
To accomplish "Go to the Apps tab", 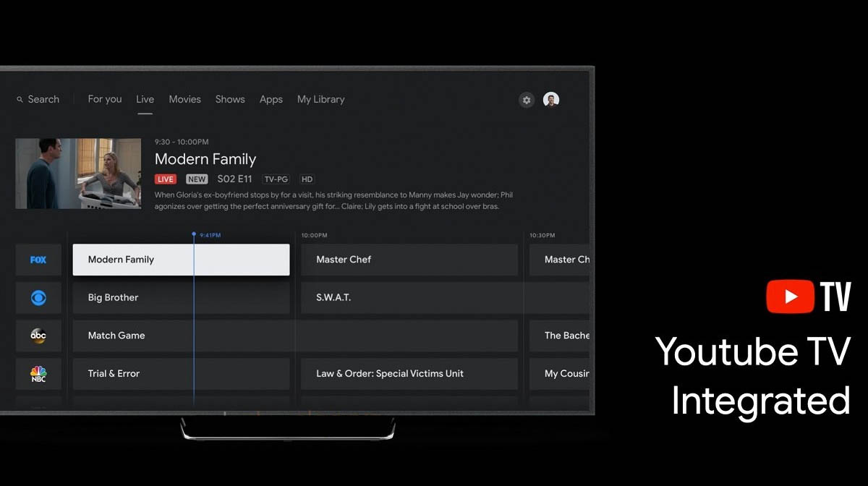I will [271, 99].
